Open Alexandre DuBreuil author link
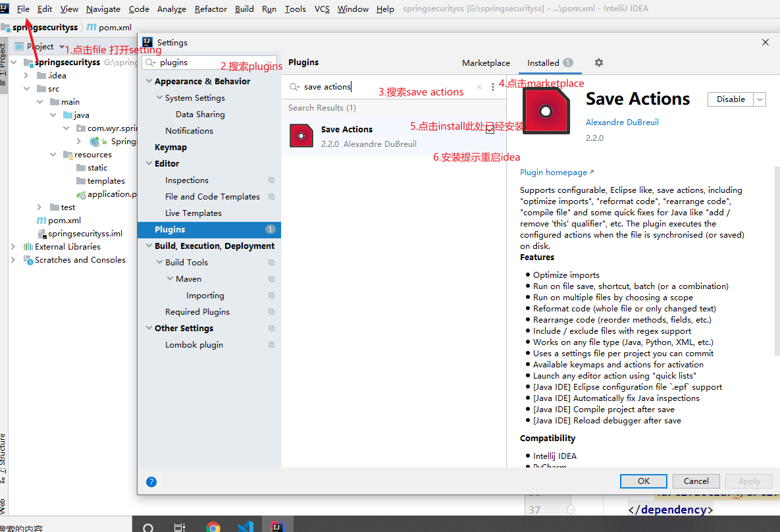The width and height of the screenshot is (780, 532). (x=622, y=122)
